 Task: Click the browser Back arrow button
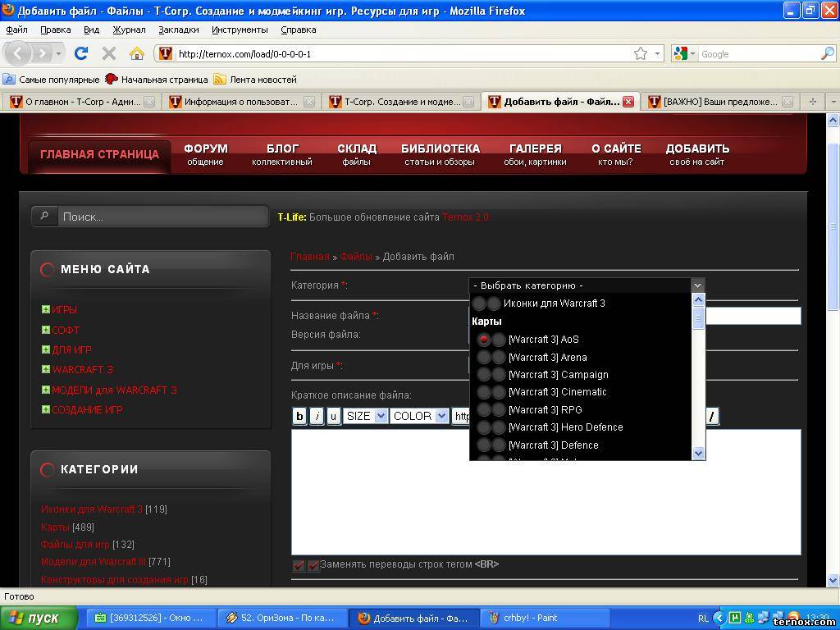click(18, 53)
